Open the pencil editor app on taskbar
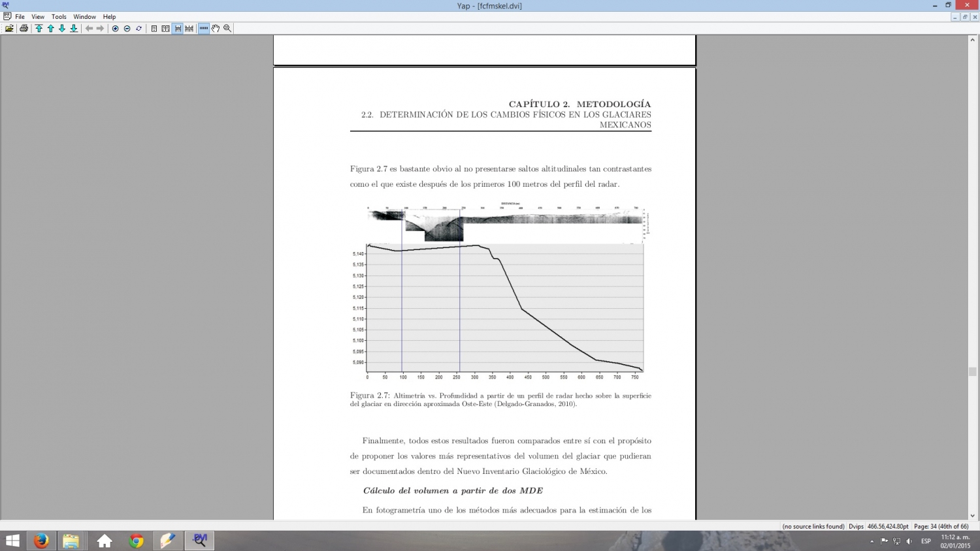This screenshot has width=980, height=551. [168, 541]
